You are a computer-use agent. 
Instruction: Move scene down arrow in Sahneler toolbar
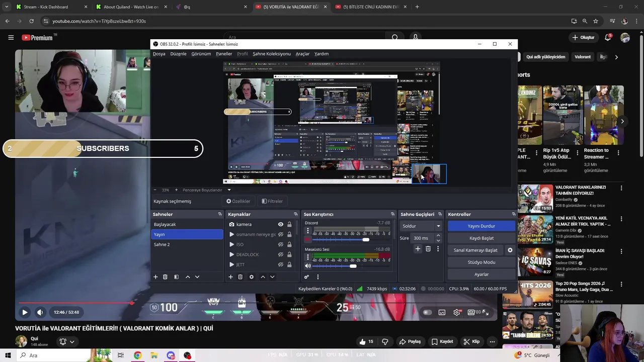197,277
